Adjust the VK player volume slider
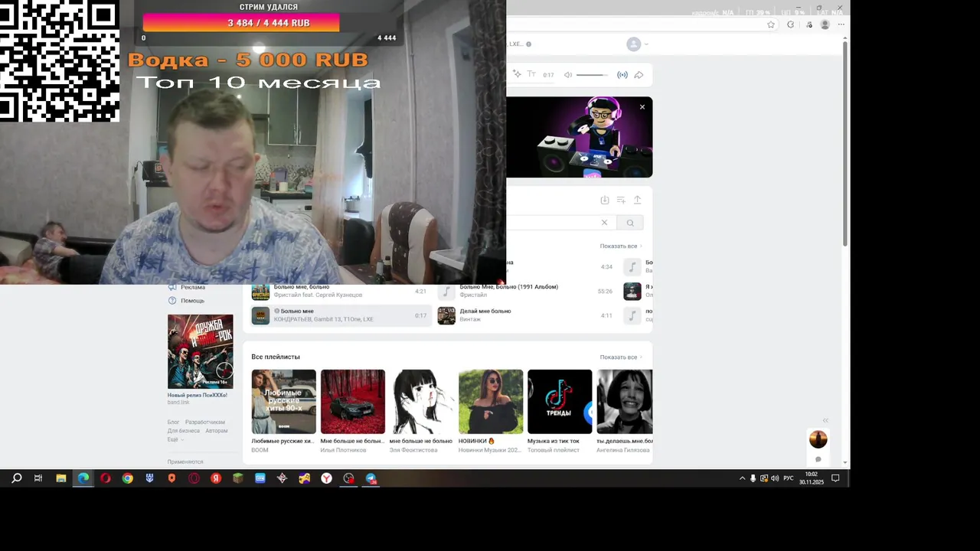This screenshot has height=551, width=980. (x=591, y=75)
